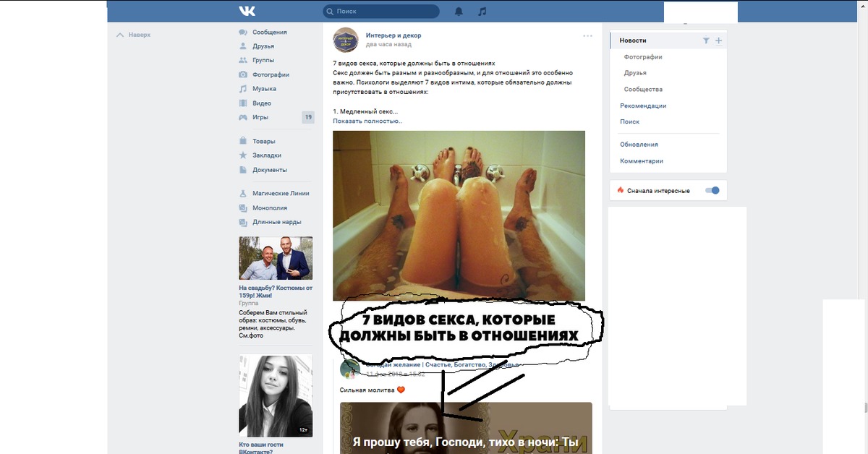Select Рекомендации in right panel
868x454 pixels.
643,106
